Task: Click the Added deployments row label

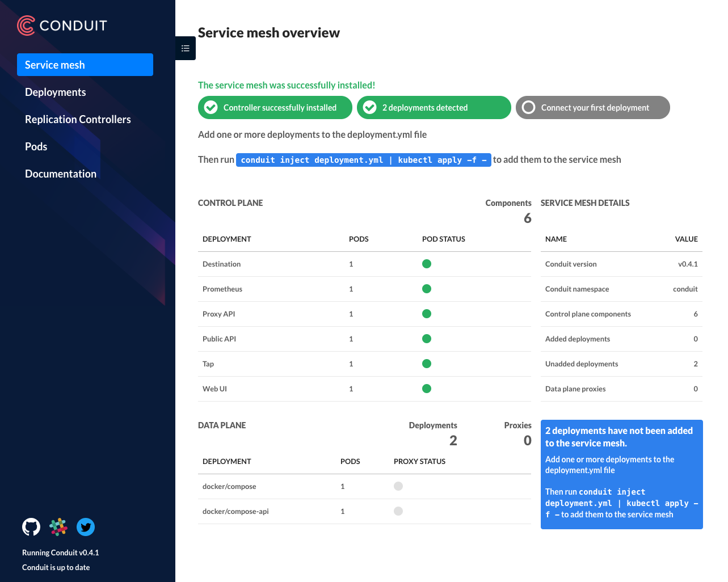Action: click(578, 339)
